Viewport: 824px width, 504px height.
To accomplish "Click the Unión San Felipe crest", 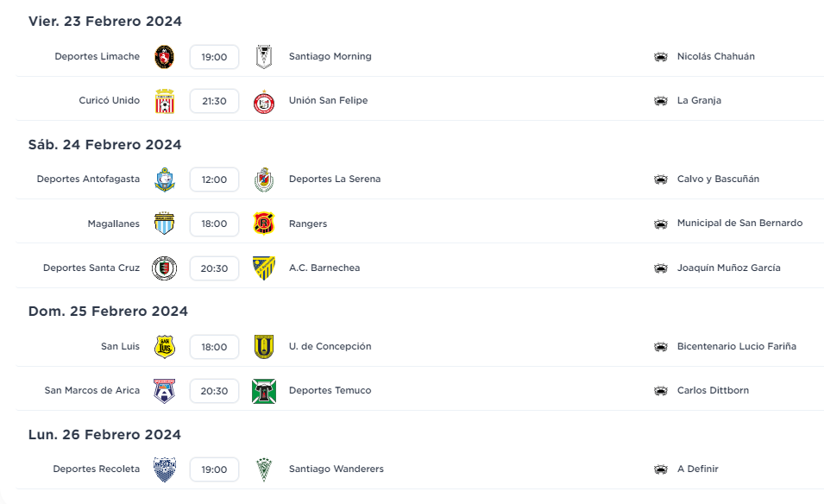I will click(264, 102).
